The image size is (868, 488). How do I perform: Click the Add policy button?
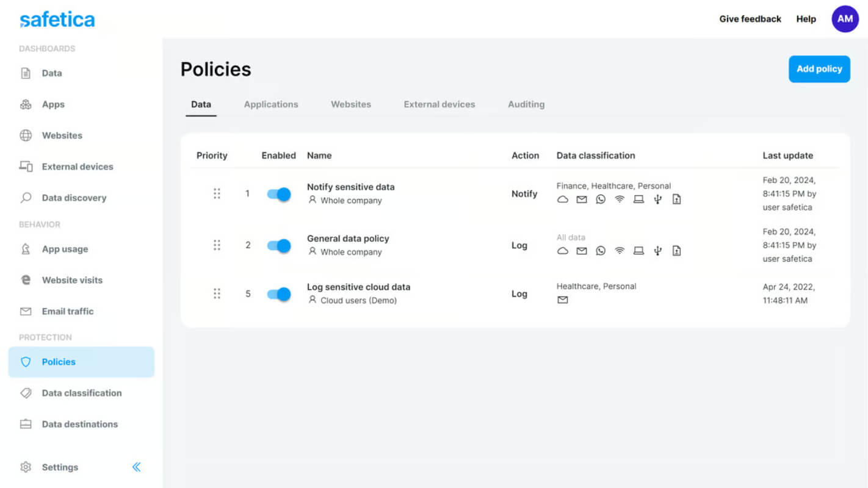click(819, 69)
